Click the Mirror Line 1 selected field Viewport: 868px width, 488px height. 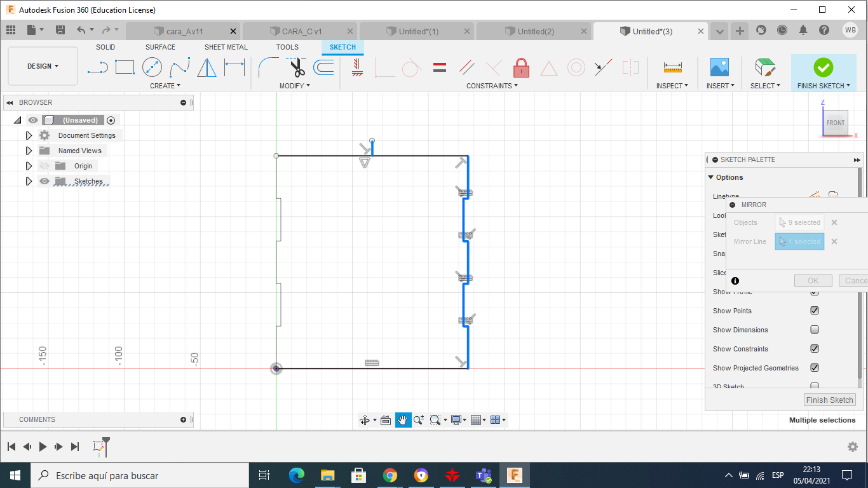(799, 241)
